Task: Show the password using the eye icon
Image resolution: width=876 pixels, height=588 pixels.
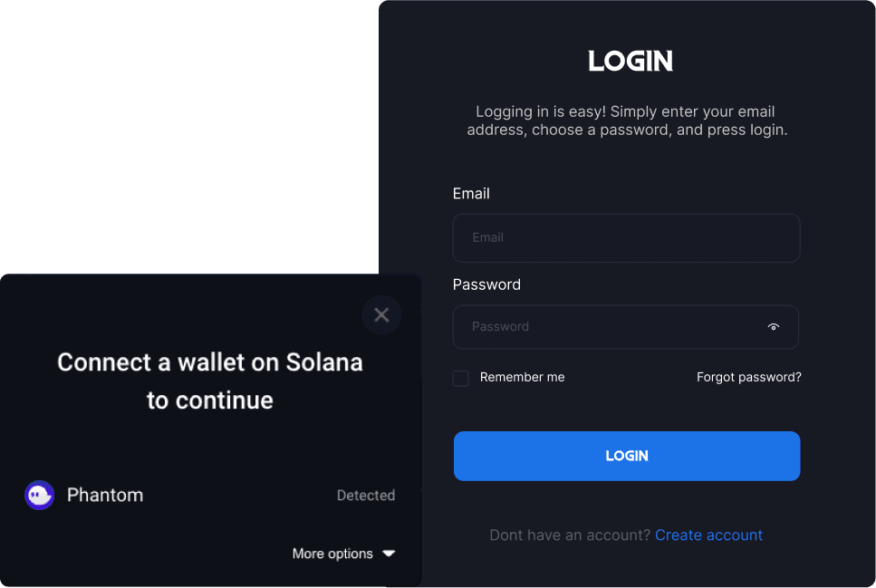Action: tap(774, 327)
